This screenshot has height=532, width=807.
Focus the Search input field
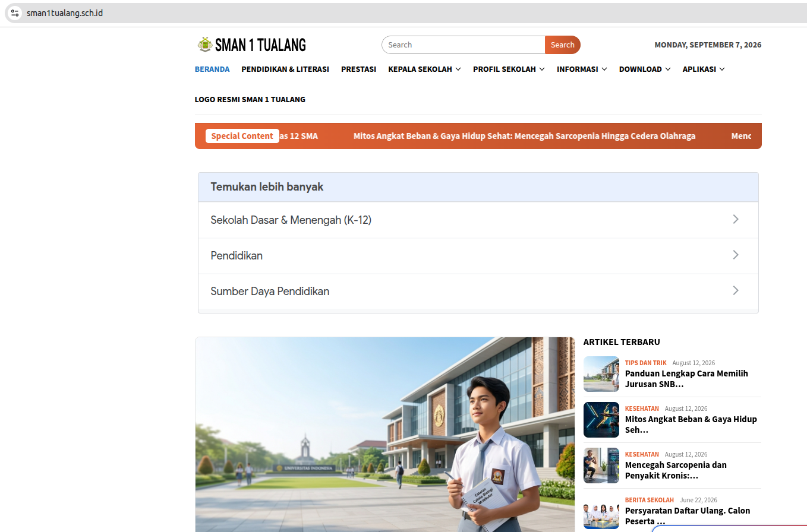464,45
